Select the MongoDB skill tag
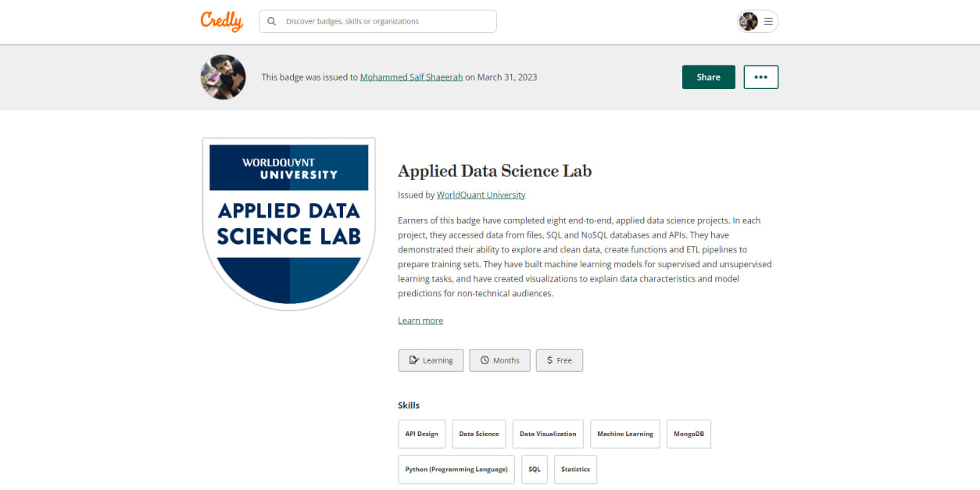Image resolution: width=980 pixels, height=490 pixels. click(689, 434)
